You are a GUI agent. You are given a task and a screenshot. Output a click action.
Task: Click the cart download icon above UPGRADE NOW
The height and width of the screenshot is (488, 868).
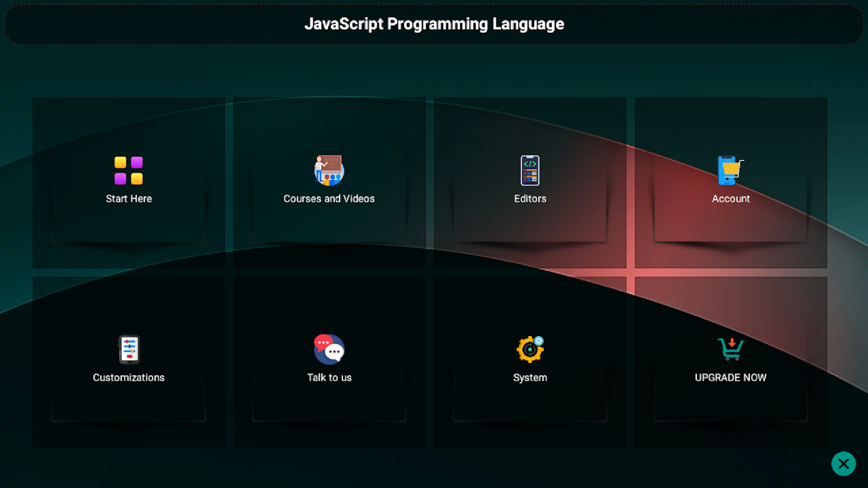coord(731,350)
